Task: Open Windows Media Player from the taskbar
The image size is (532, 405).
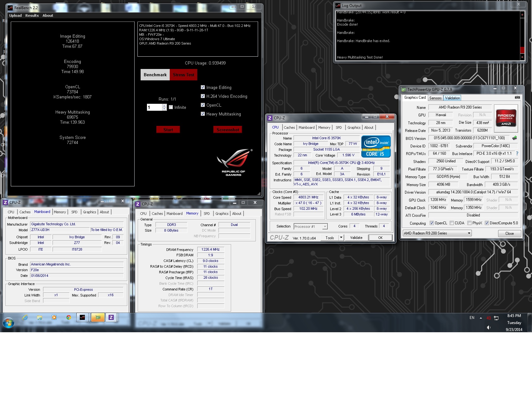Action: click(54, 317)
